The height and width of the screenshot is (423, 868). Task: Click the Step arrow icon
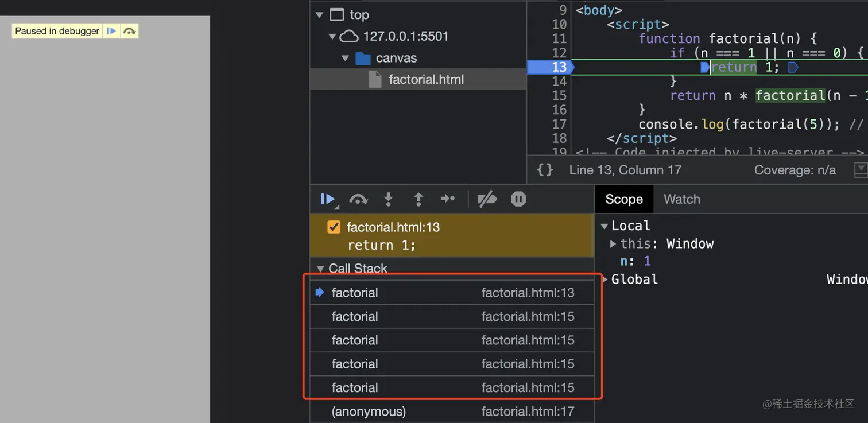click(x=448, y=199)
